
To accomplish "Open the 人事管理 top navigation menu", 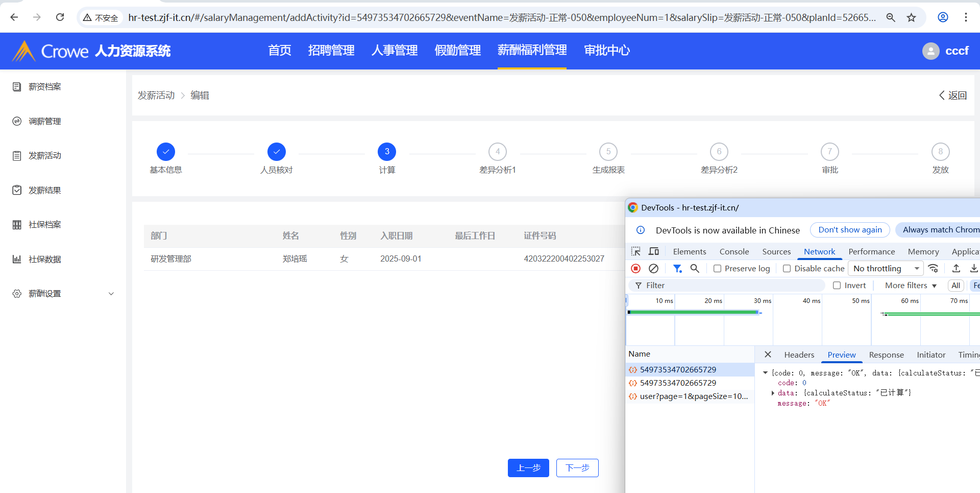I will pos(394,51).
